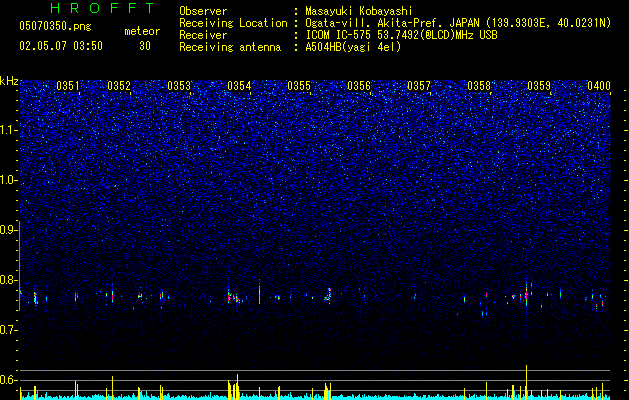Click the Receiving Location label
Viewport: 629px width, 400px height.
tap(233, 23)
